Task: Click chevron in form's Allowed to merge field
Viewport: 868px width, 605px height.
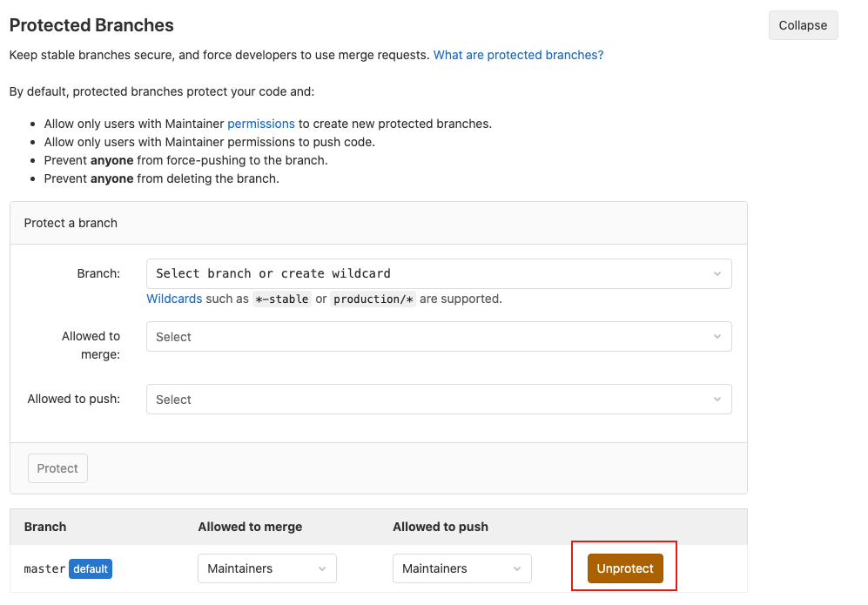Action: (x=717, y=337)
